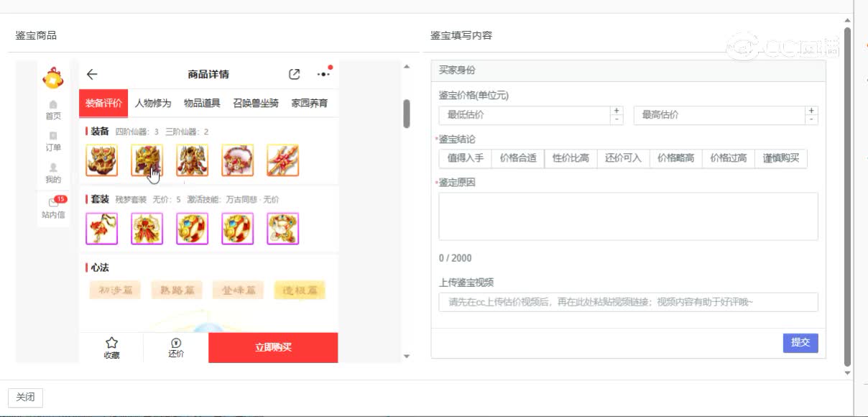Select 值得入手 as appraisal conclusion
Viewport: 868px width, 417px height.
(465, 158)
